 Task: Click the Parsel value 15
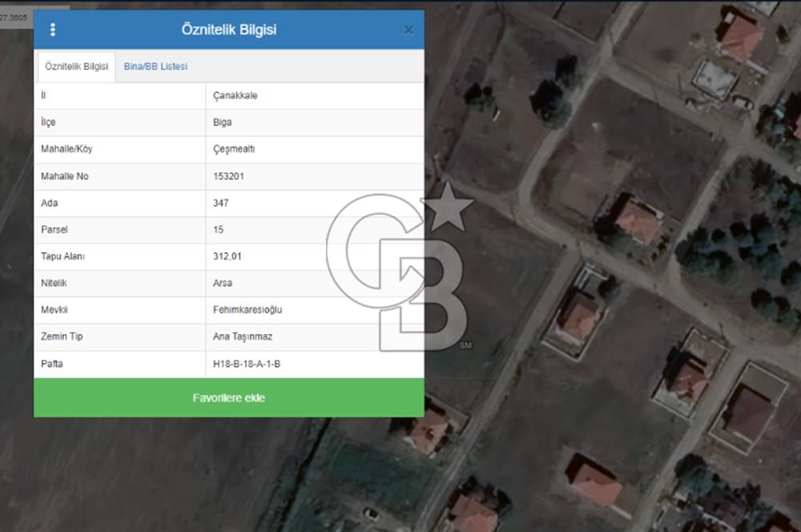[x=219, y=230]
